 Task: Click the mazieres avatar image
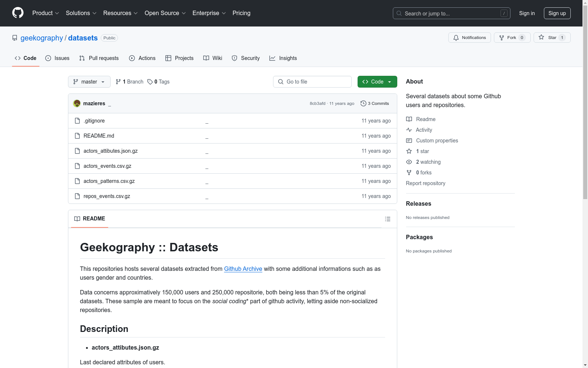pos(77,103)
